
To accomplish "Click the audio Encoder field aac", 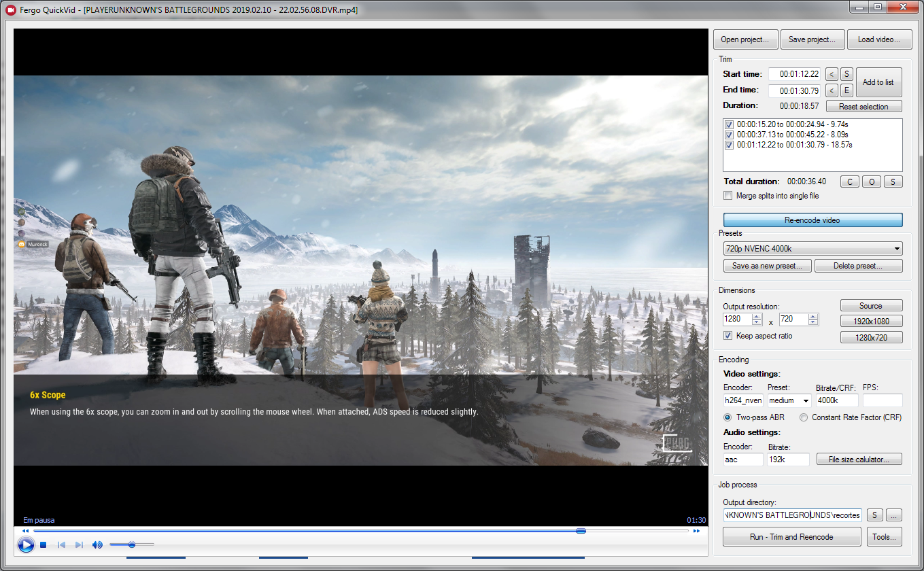I will tap(743, 460).
